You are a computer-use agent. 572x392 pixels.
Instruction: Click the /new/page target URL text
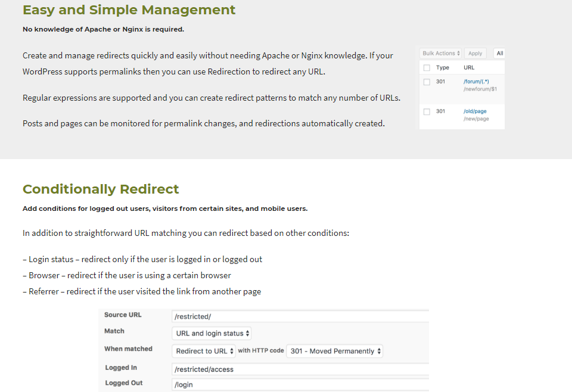click(x=476, y=119)
